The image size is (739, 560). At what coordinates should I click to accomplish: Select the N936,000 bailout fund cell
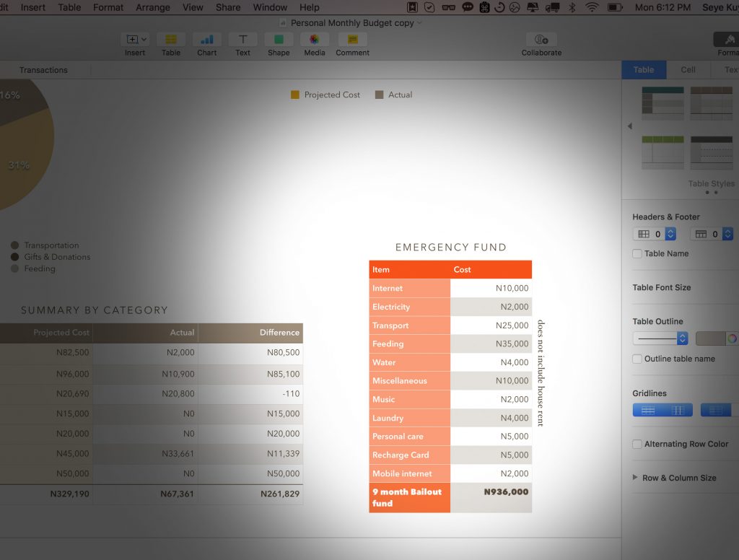tap(491, 497)
